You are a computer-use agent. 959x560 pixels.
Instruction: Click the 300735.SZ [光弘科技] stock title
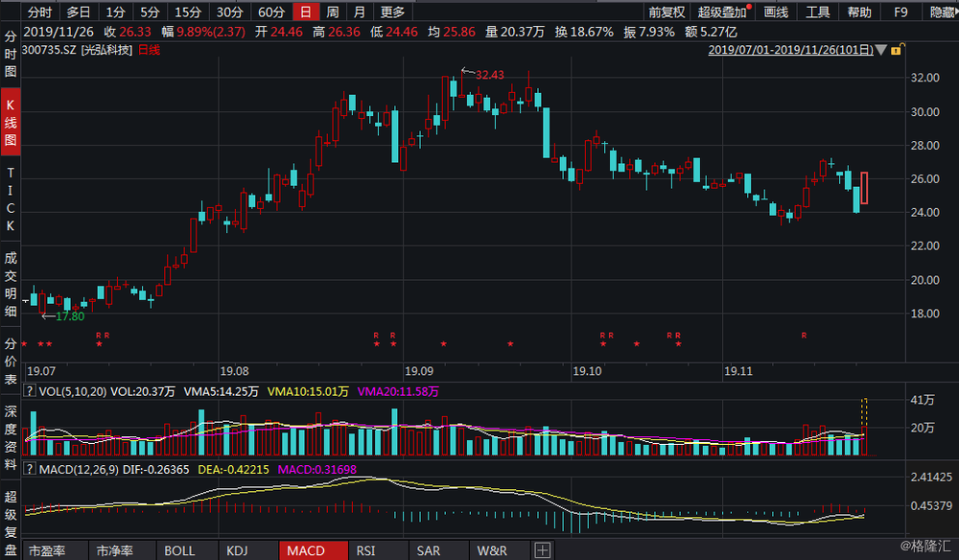pyautogui.click(x=77, y=50)
